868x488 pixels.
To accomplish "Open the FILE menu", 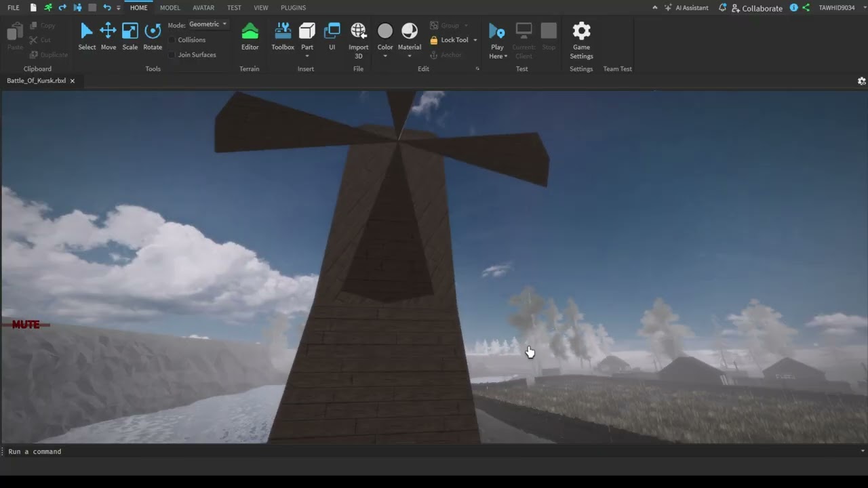I will 14,7.
